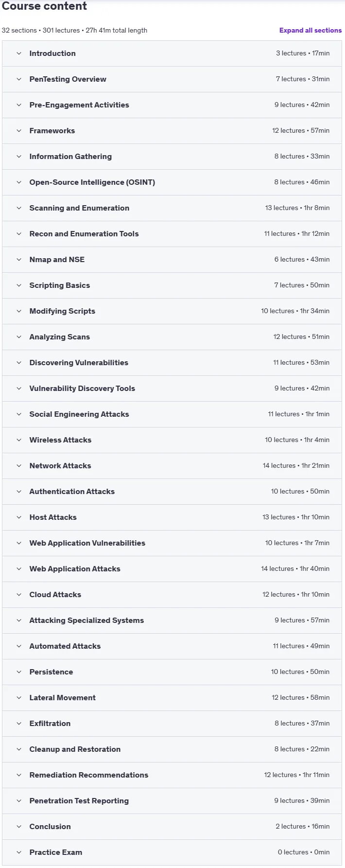This screenshot has height=868, width=345.
Task: Click chevron icon next to Frameworks
Action: pyautogui.click(x=19, y=131)
